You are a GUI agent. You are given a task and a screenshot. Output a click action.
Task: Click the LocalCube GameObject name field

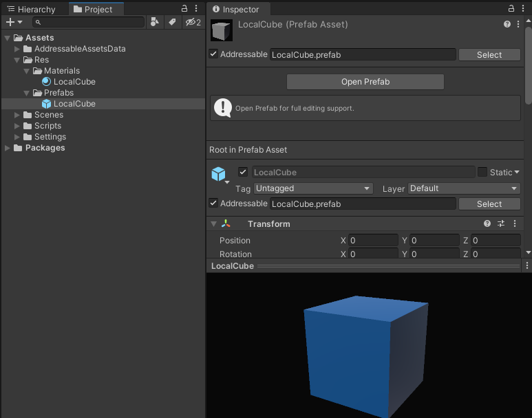pos(363,172)
